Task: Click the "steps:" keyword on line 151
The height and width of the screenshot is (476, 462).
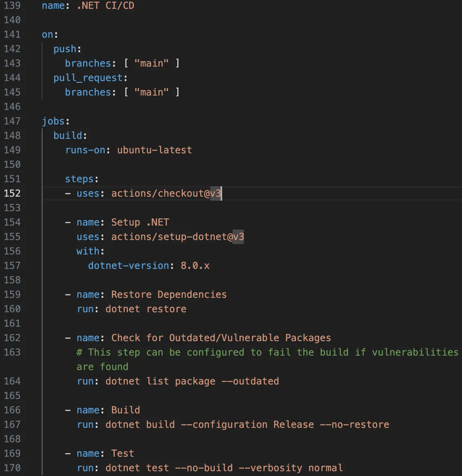Action: pyautogui.click(x=79, y=179)
